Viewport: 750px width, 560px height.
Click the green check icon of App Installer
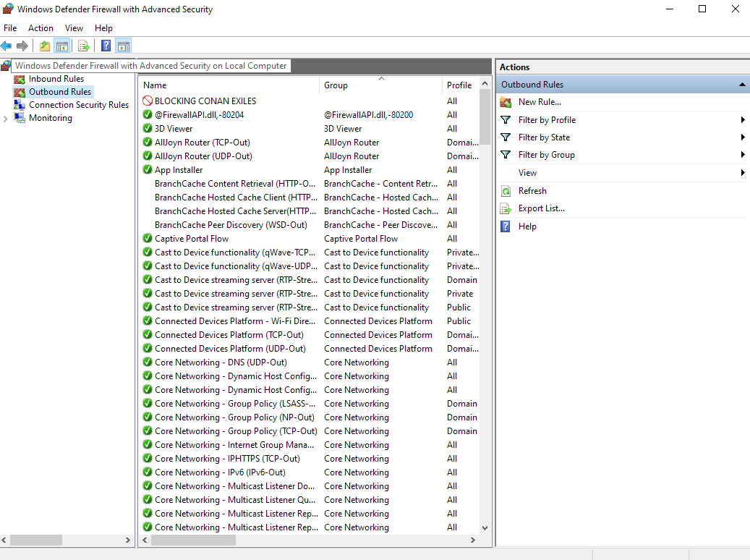coord(148,169)
